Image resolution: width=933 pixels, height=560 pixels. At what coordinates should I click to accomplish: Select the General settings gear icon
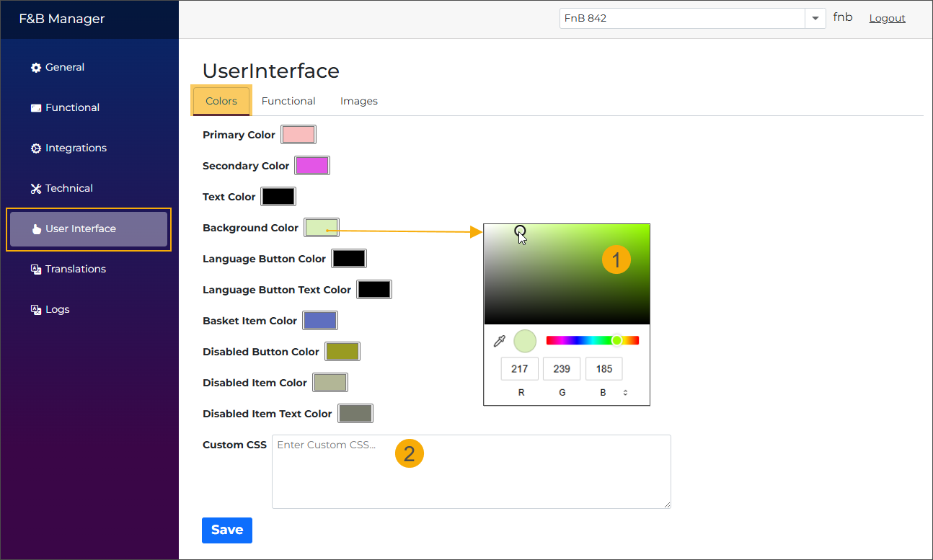click(x=35, y=67)
